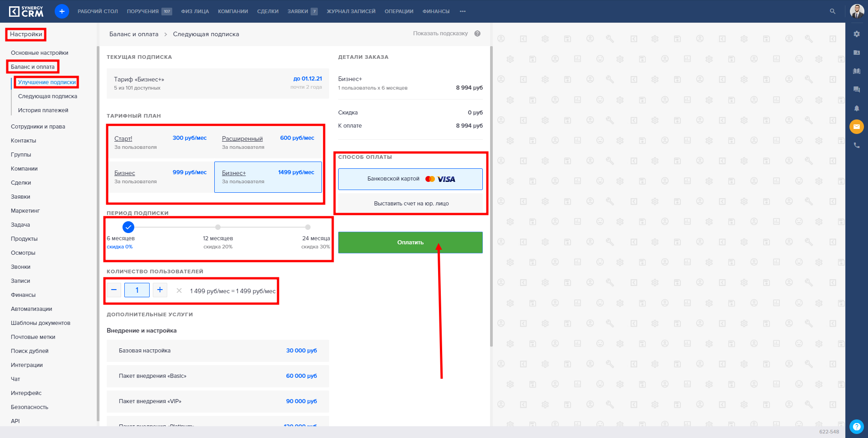The height and width of the screenshot is (438, 868).
Task: Open the three dots more menu
Action: point(462,11)
